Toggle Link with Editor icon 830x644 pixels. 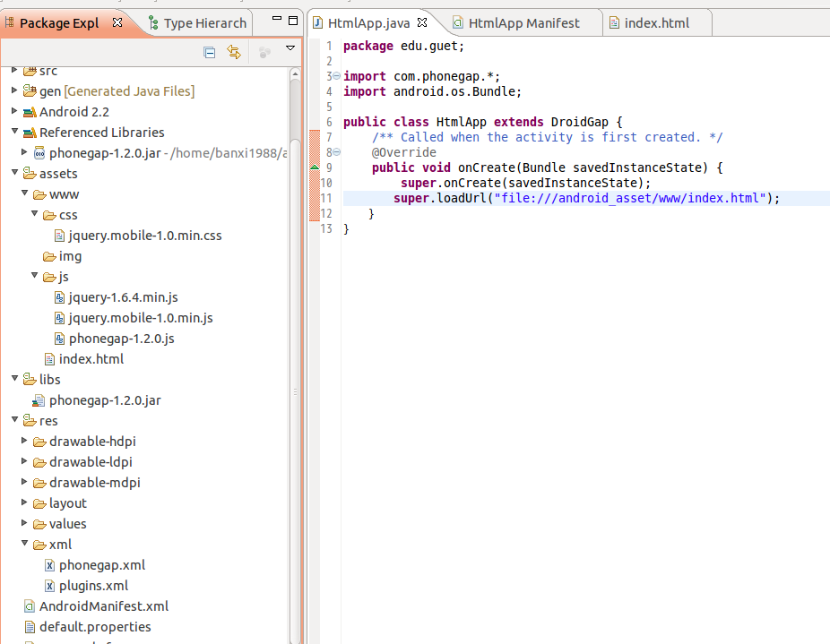[233, 52]
